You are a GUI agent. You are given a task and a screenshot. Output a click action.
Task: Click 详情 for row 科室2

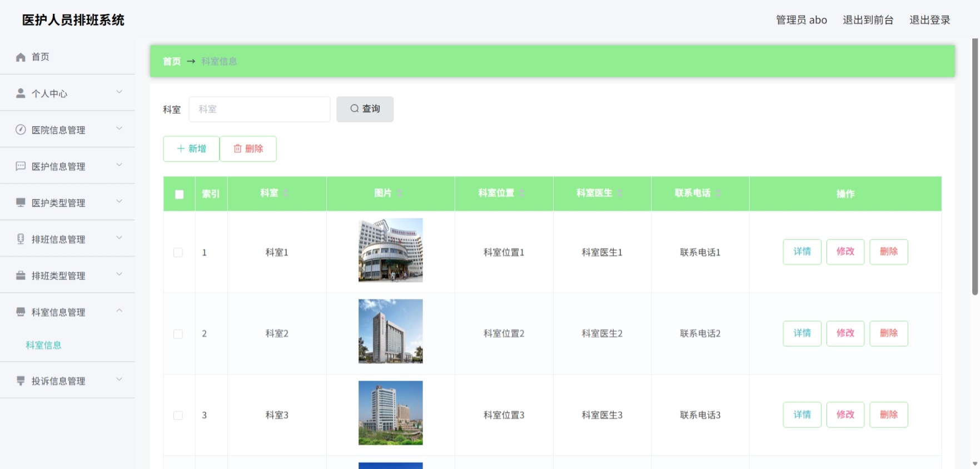[x=802, y=333]
